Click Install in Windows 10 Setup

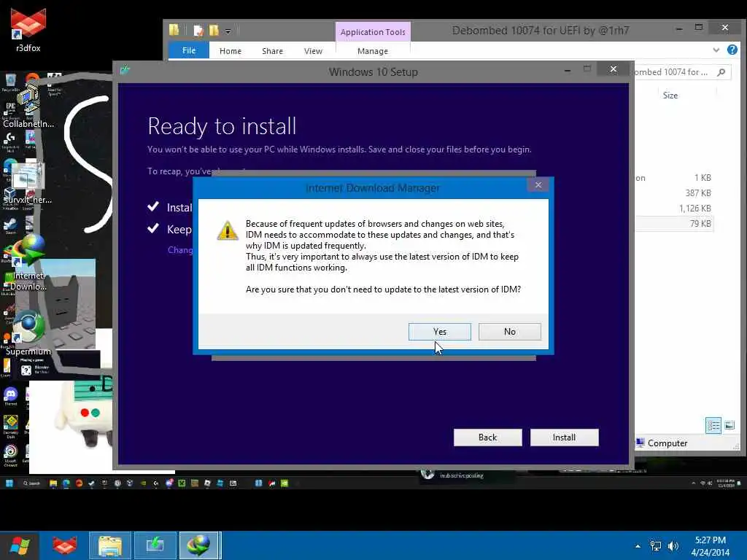point(564,437)
